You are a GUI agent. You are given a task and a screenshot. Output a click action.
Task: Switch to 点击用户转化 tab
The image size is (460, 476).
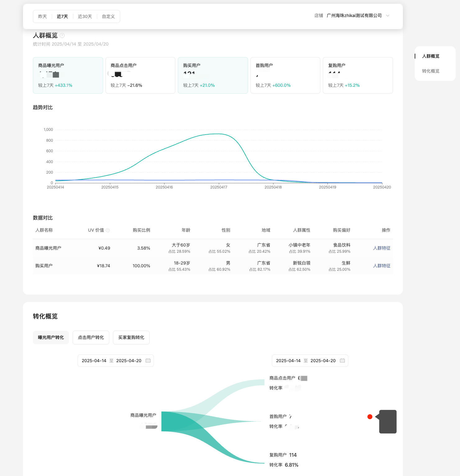pyautogui.click(x=91, y=337)
